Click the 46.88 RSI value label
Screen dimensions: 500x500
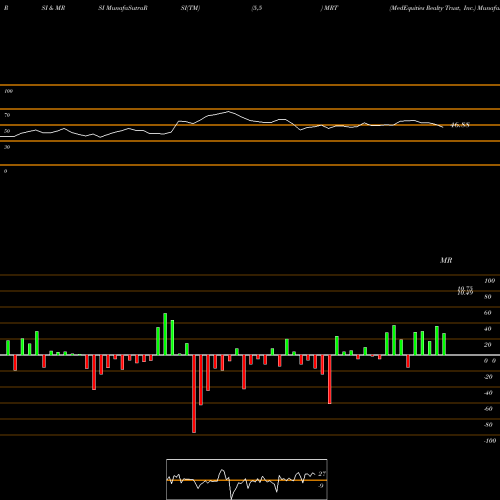tap(460, 125)
